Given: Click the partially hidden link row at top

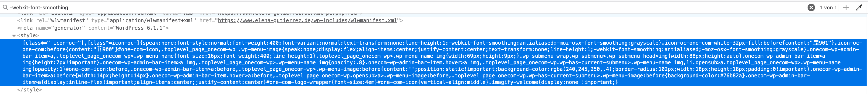Looking at the screenshot, I should pos(189,14).
